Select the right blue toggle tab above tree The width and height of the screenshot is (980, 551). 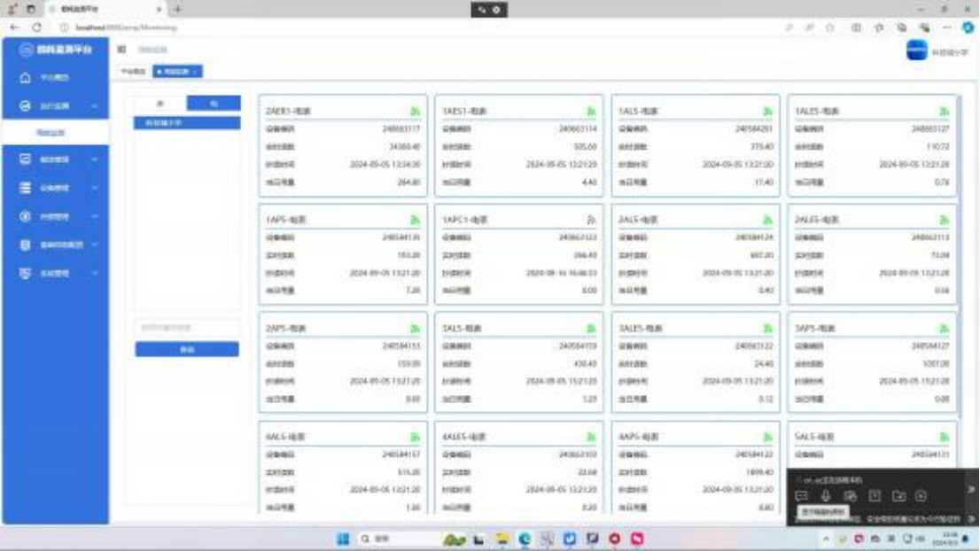[x=214, y=104]
